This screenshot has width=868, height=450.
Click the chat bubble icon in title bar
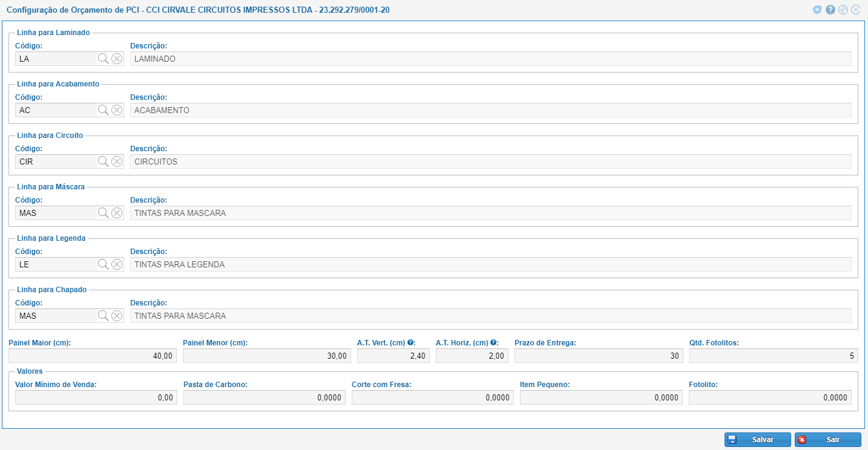point(817,10)
